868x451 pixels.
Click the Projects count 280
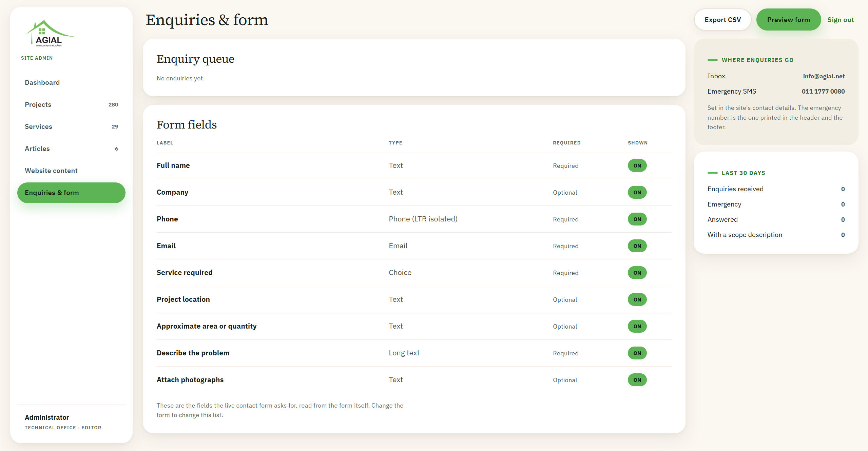[113, 104]
